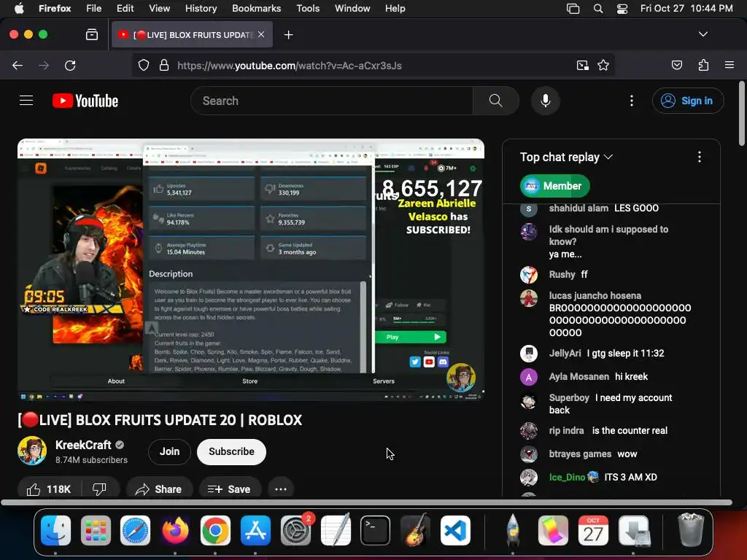Open KreekCraft channel name link

pos(83,445)
